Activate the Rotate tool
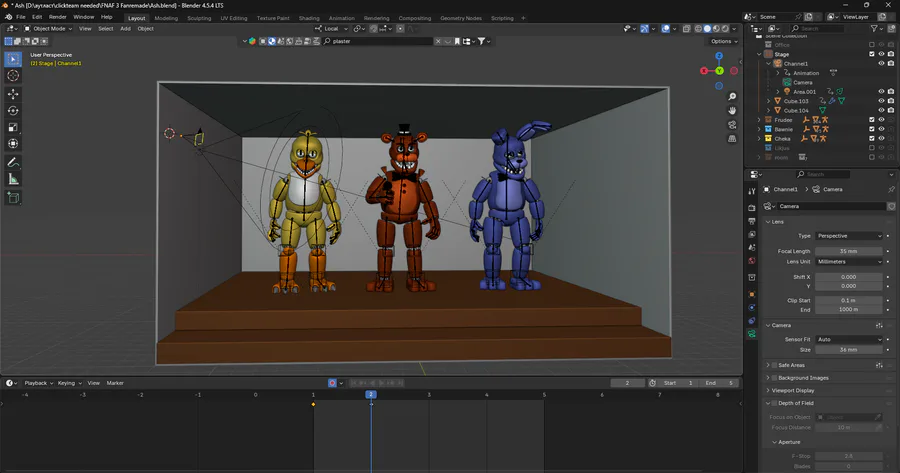 (x=13, y=110)
